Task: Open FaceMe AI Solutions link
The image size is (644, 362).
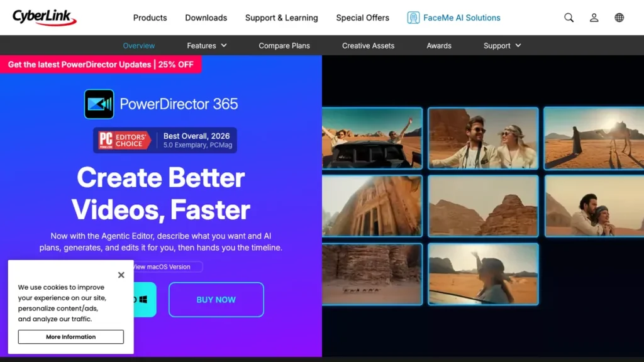Action: 462,18
